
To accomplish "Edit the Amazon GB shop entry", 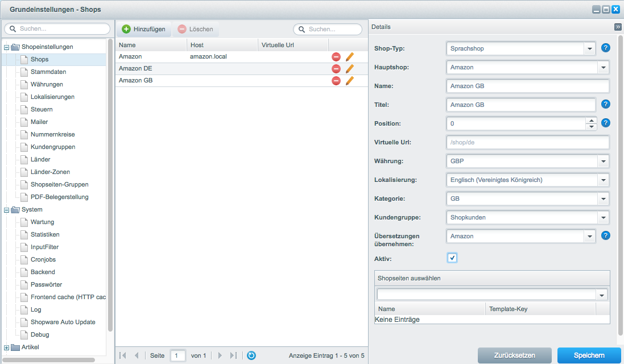I will point(349,81).
